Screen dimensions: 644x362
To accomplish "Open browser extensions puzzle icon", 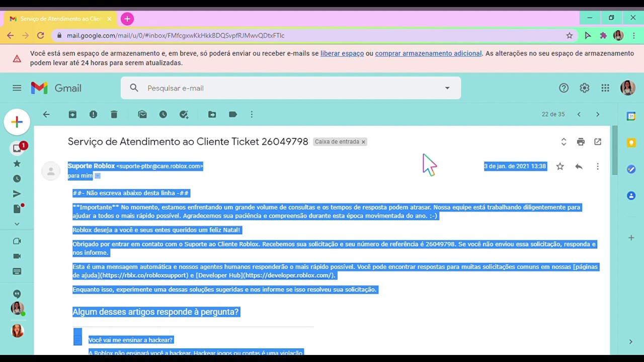I will (603, 36).
